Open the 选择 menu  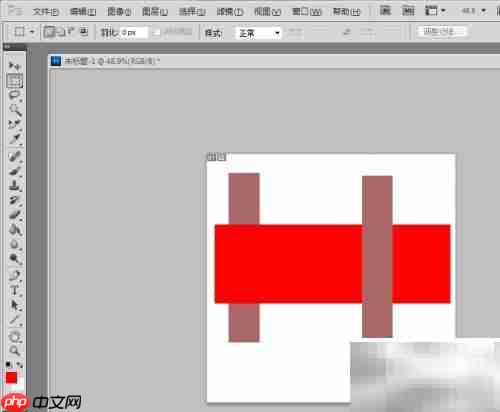point(192,12)
